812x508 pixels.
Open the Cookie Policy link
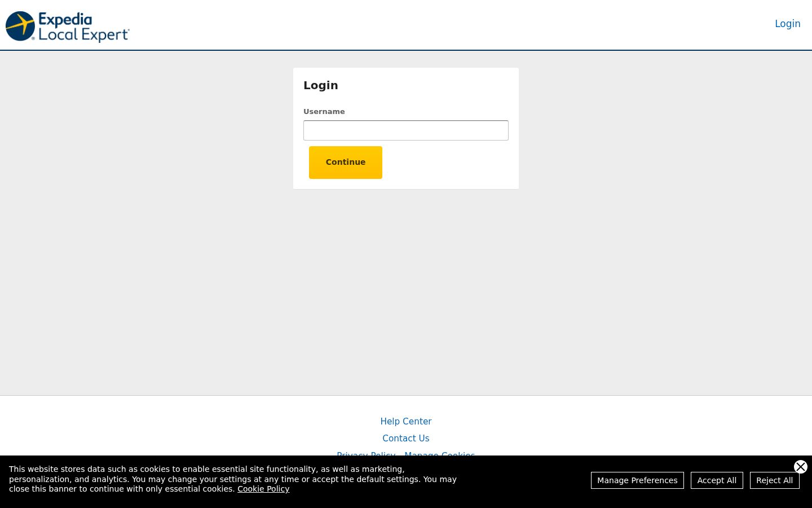[263, 489]
